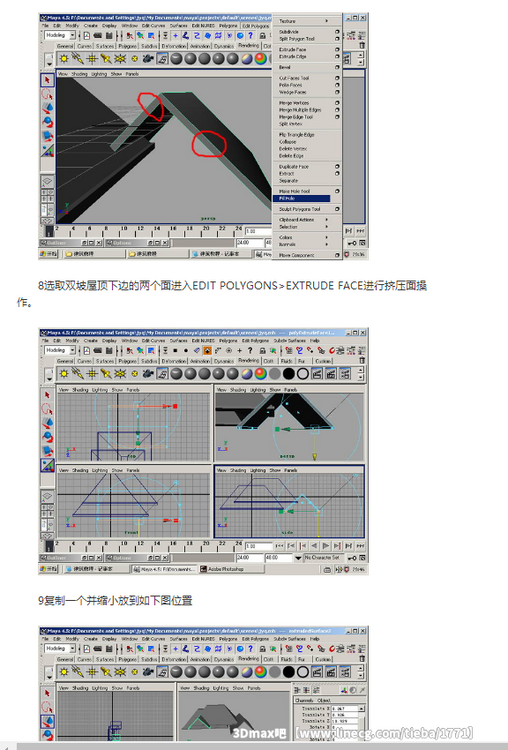Click frame 12 on the four-view time slider
Screen dimensions: 508x750
pos(140,546)
